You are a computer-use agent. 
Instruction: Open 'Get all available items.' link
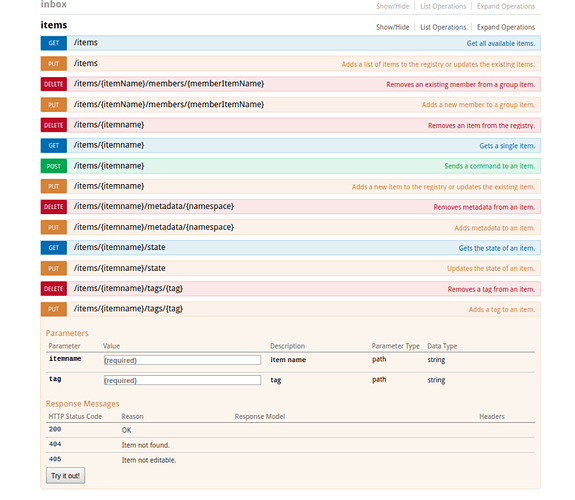[x=501, y=43]
